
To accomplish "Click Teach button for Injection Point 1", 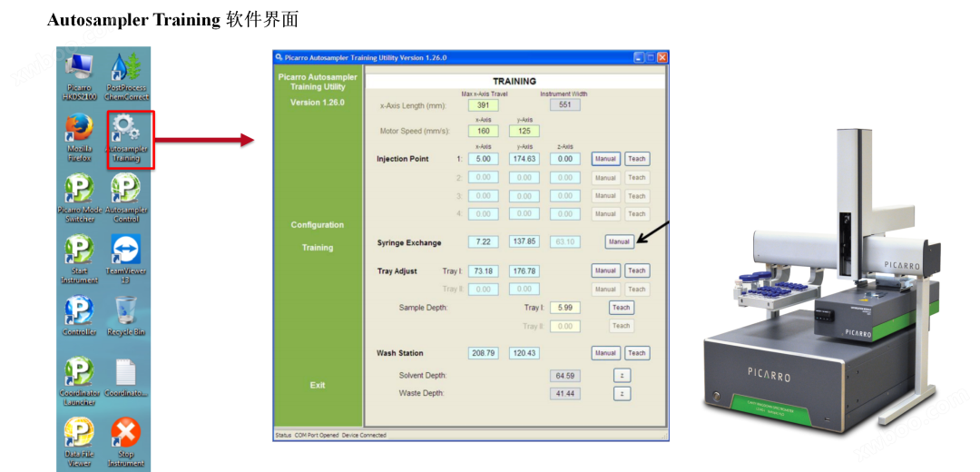I will point(637,159).
